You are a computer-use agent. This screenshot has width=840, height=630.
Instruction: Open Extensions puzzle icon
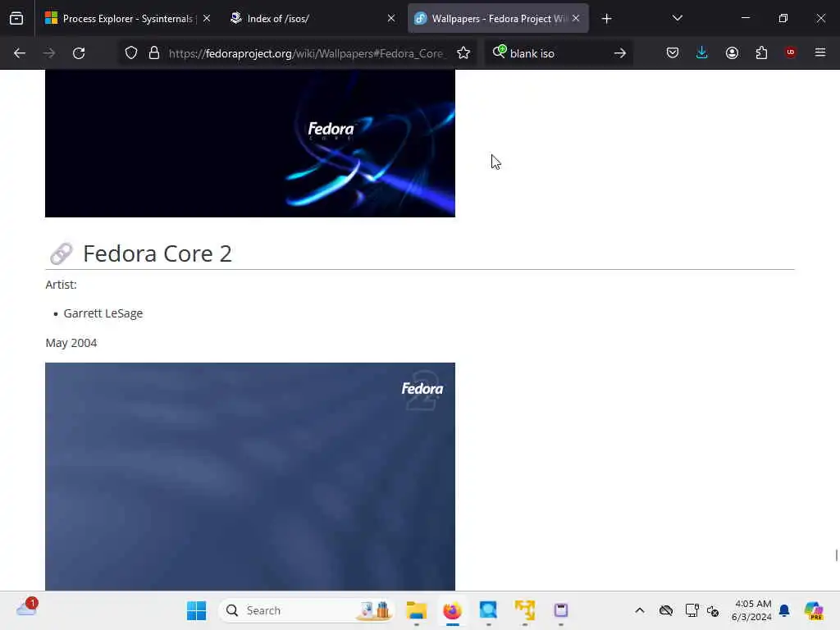(761, 52)
